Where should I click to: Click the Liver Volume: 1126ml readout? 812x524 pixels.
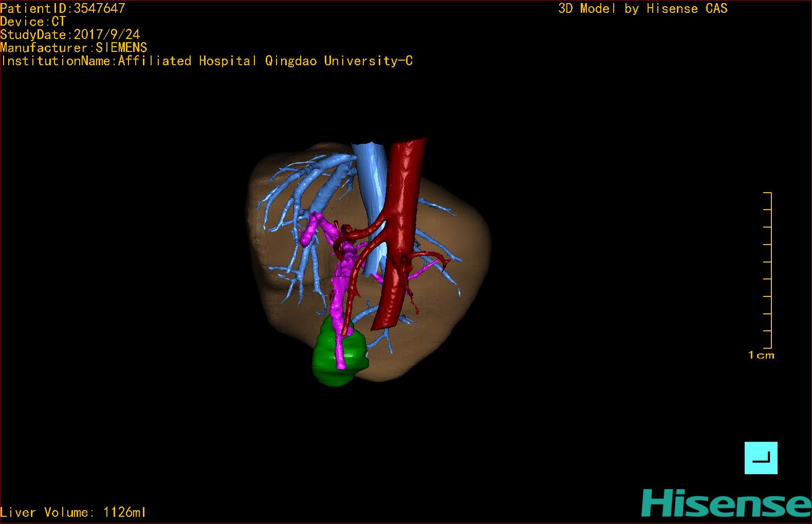click(x=73, y=512)
